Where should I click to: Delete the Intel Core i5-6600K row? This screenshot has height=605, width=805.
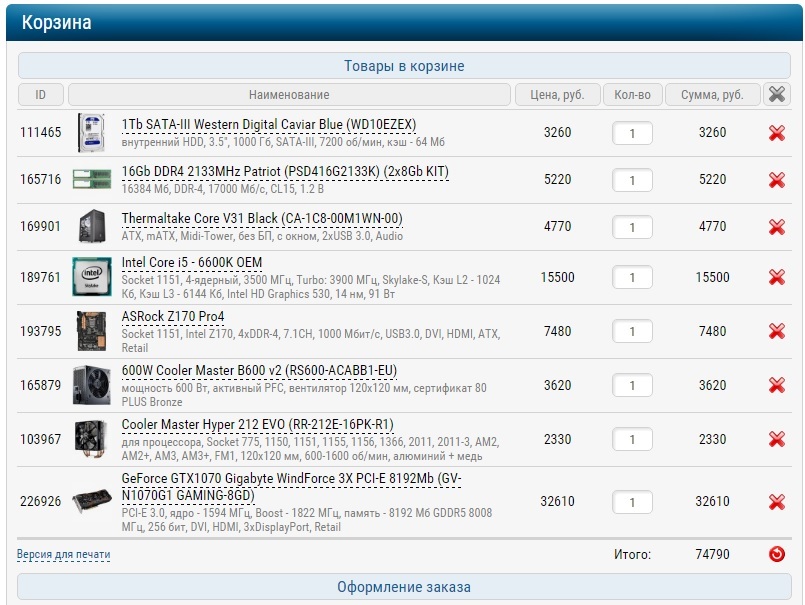point(776,278)
